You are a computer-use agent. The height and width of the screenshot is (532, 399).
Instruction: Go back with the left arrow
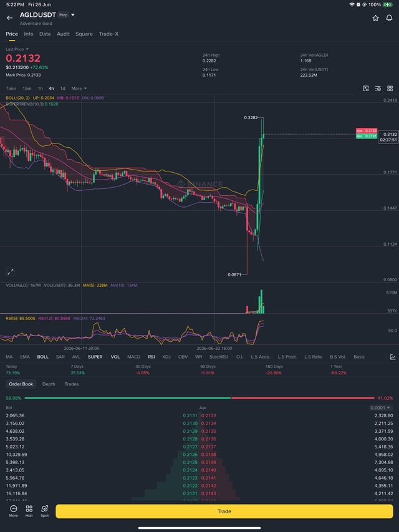tap(9, 18)
